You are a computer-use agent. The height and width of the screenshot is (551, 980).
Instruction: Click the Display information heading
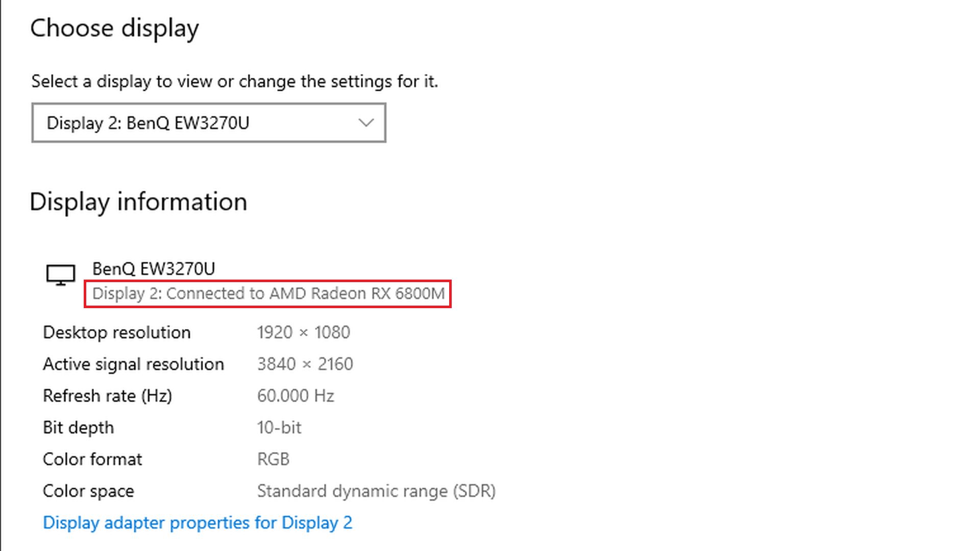(x=138, y=202)
